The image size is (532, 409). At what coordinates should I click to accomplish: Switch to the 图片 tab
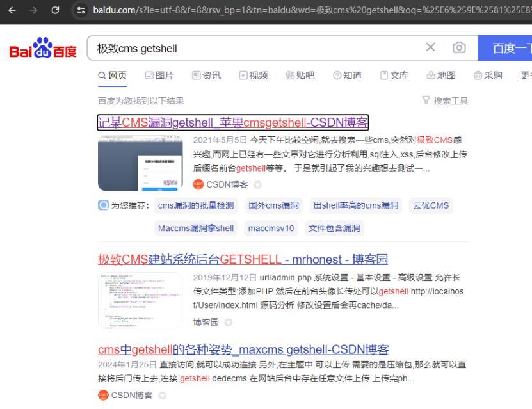pos(159,76)
